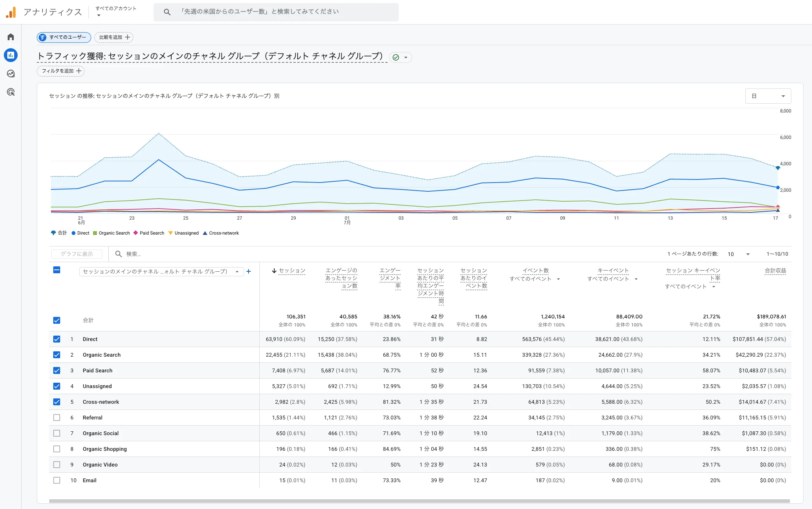Check the Referral row checkbox
Image resolution: width=812 pixels, height=509 pixels.
57,418
